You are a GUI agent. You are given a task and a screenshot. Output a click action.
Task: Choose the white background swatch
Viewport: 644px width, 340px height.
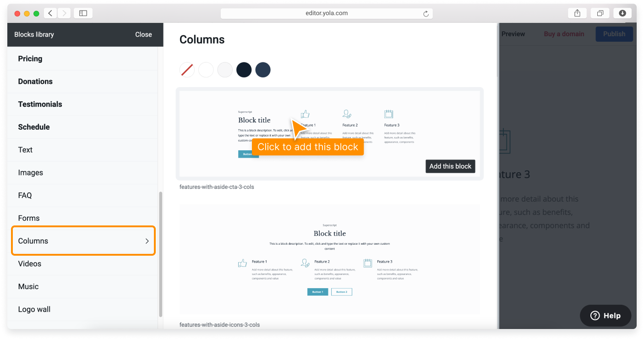tap(206, 70)
